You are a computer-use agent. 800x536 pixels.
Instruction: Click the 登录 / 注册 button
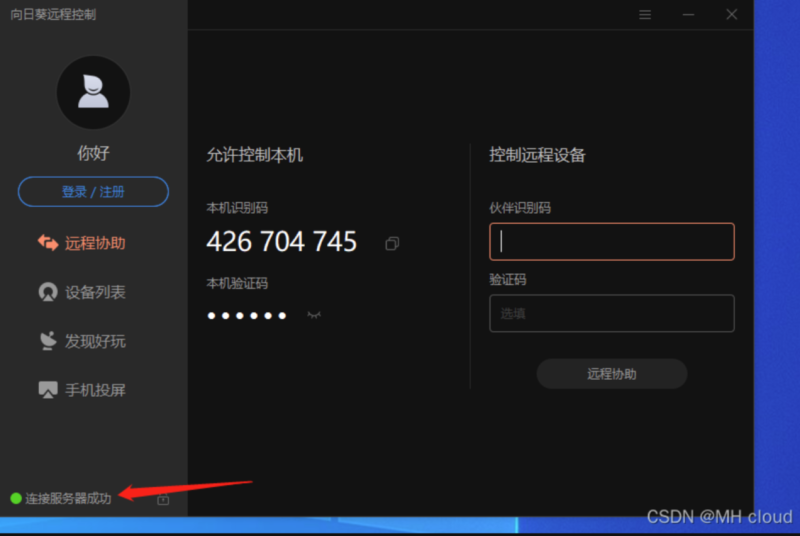click(x=93, y=192)
